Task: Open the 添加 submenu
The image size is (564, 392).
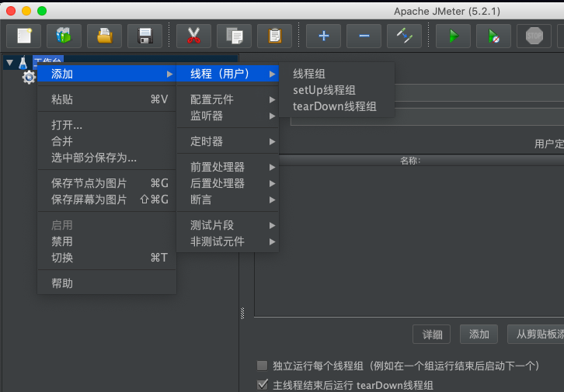Action: pos(107,74)
